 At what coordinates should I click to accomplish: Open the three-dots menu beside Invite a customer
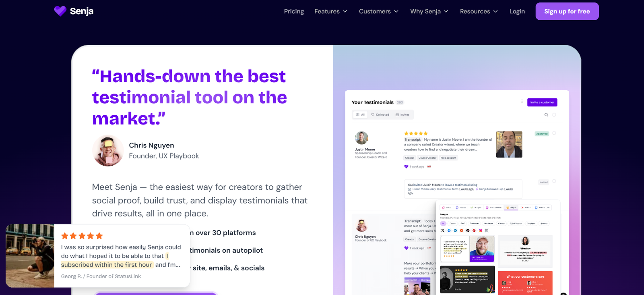[x=522, y=102]
